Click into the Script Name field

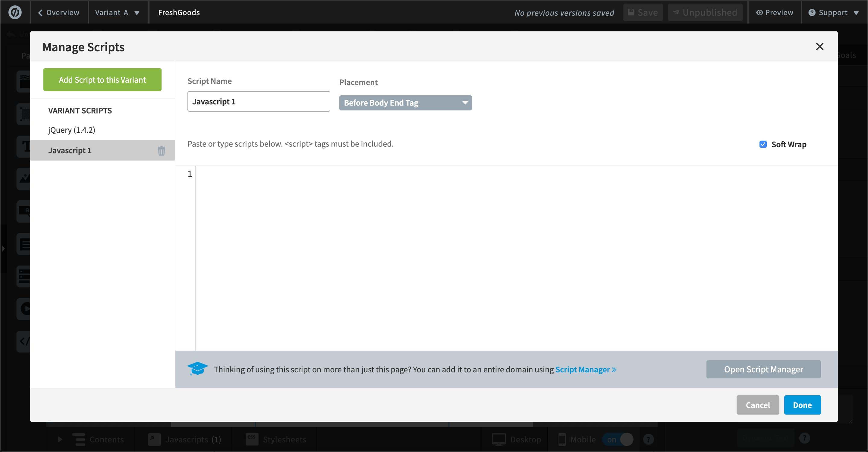click(259, 101)
